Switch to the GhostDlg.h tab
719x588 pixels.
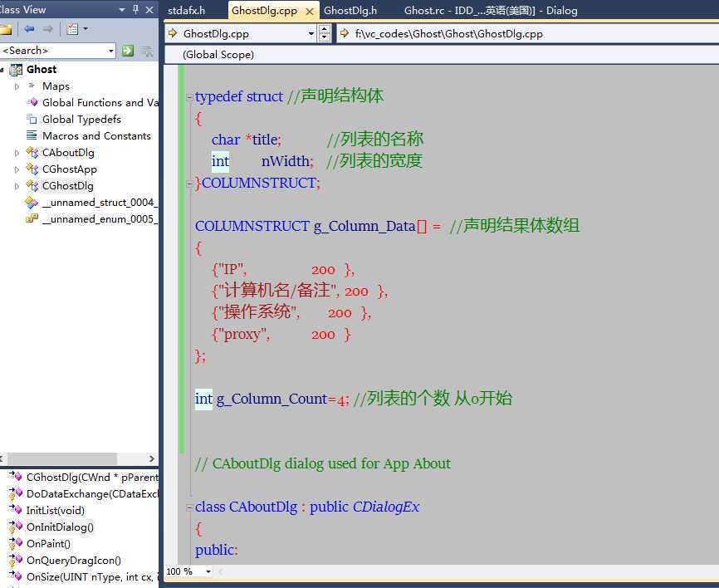350,11
